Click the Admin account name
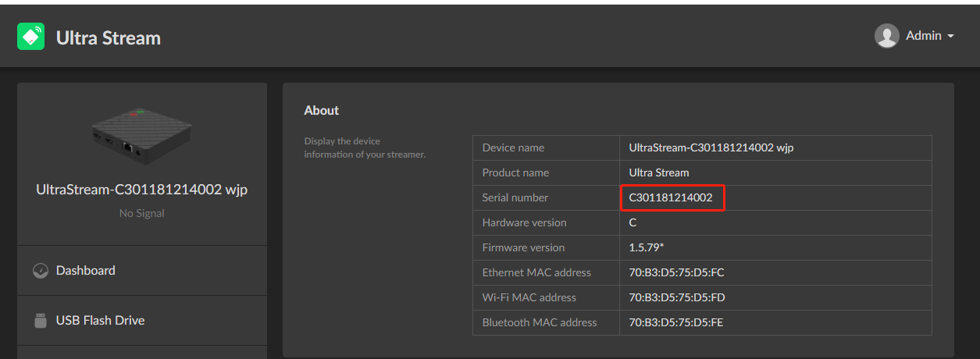This screenshot has height=359, width=980. pyautogui.click(x=924, y=36)
